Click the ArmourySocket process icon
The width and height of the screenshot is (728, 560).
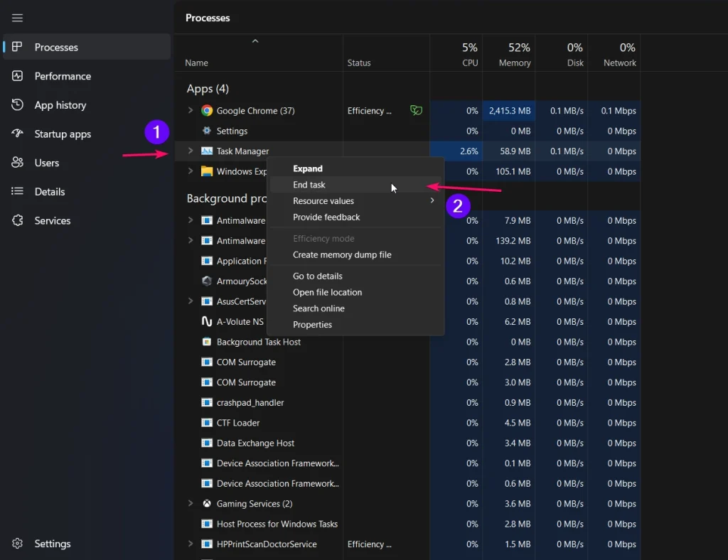pyautogui.click(x=207, y=281)
